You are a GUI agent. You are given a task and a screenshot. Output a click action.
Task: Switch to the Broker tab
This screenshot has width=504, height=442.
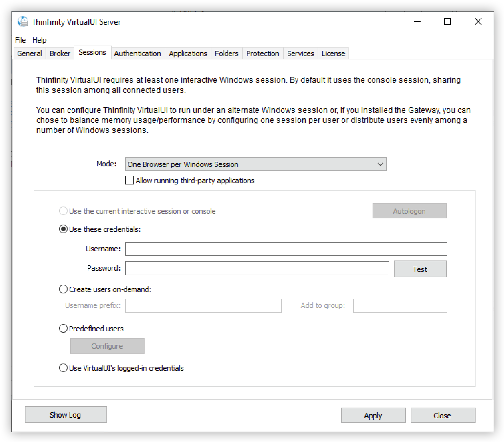coord(60,53)
